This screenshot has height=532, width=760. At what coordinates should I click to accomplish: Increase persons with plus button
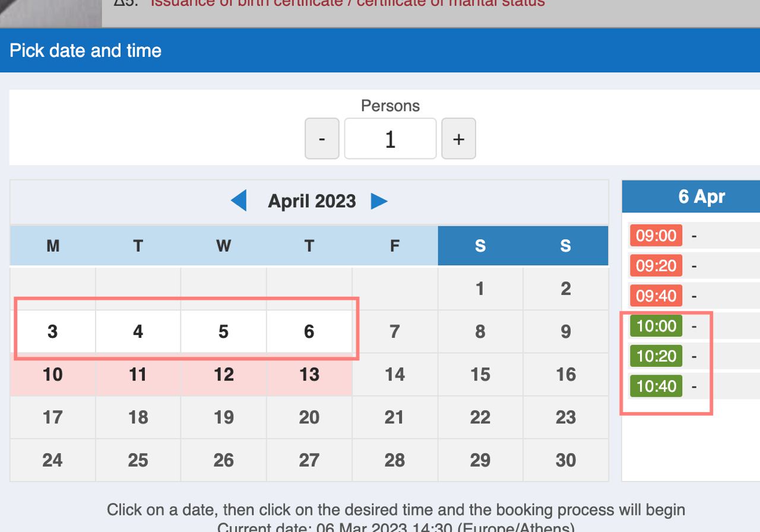coord(458,139)
